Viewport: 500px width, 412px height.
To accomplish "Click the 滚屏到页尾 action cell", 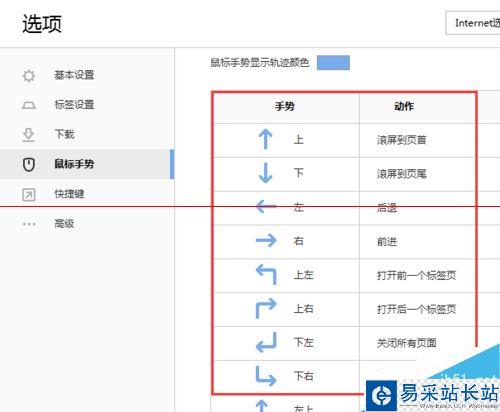I will click(x=418, y=174).
